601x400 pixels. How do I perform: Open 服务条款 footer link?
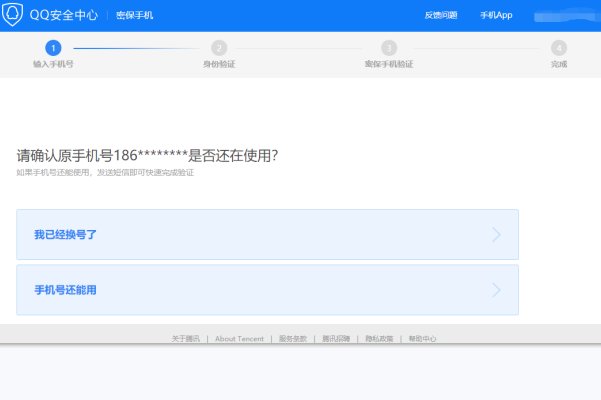[x=293, y=339]
